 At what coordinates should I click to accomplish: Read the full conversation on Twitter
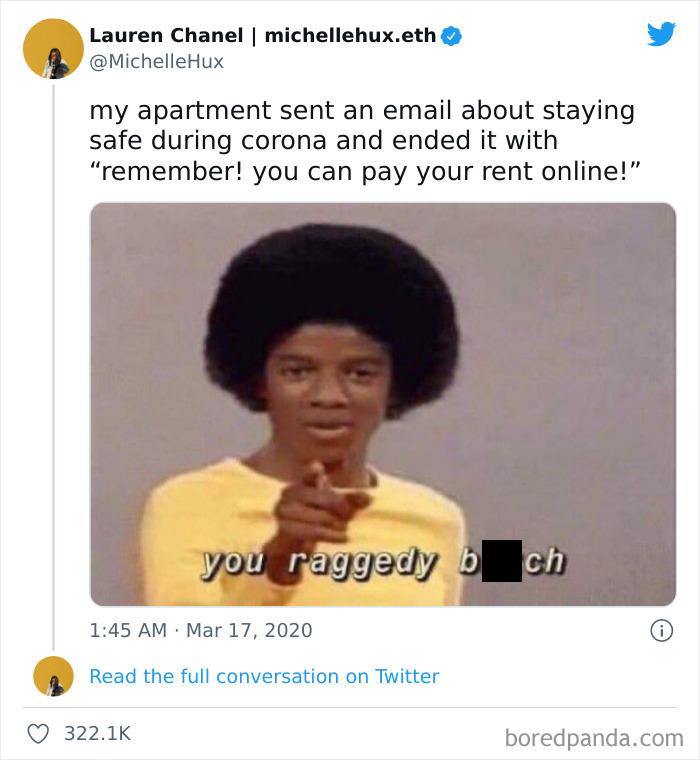264,676
